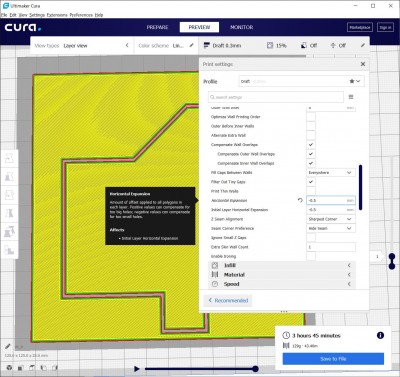Click the simulation path slider handle
The image size is (400, 377).
(x=255, y=369)
